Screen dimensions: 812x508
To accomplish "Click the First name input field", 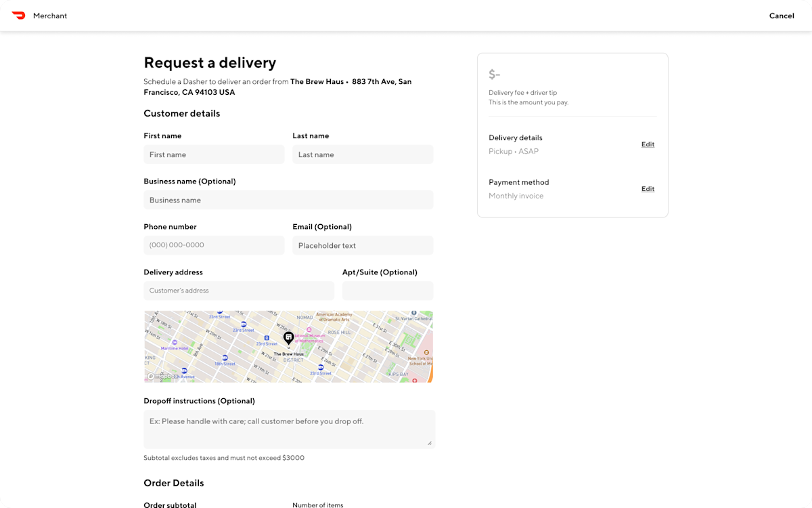I will tap(214, 154).
